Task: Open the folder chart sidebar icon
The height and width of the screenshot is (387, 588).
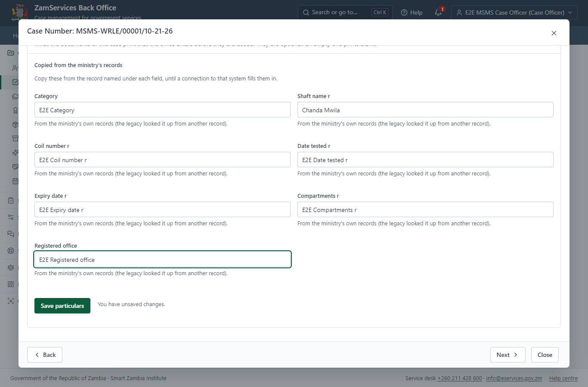Action: [x=11, y=53]
